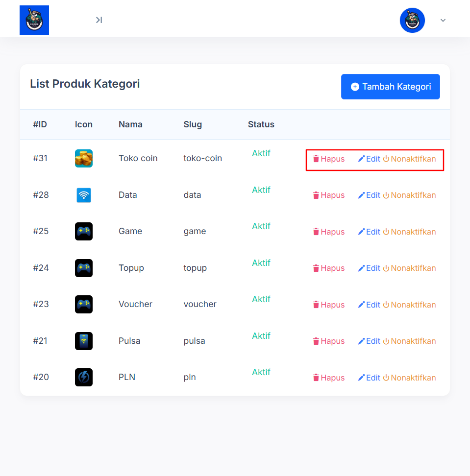Edit the Data category

coord(369,195)
